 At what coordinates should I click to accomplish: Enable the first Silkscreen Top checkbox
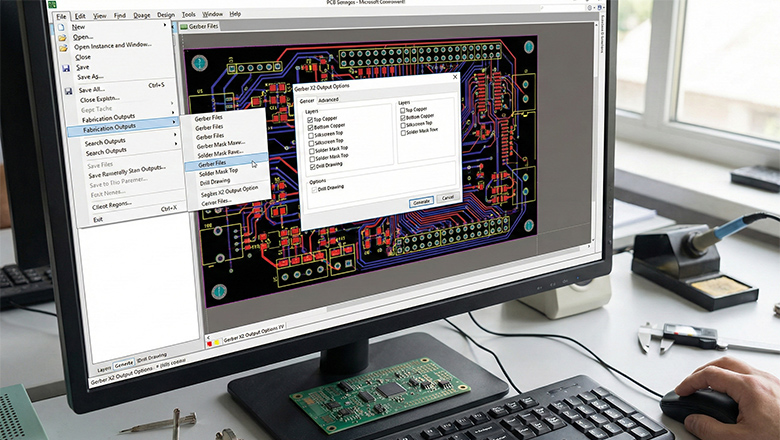pos(311,134)
